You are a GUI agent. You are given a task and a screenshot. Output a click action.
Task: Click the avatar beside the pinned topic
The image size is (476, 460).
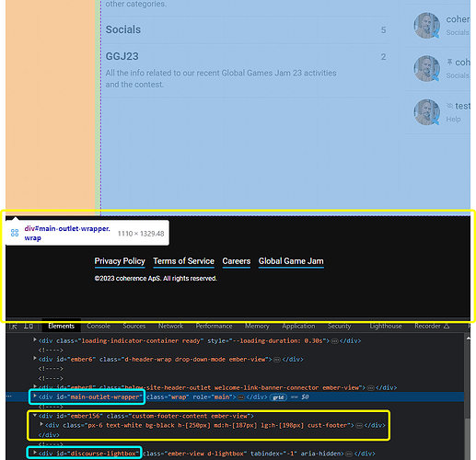click(426, 68)
